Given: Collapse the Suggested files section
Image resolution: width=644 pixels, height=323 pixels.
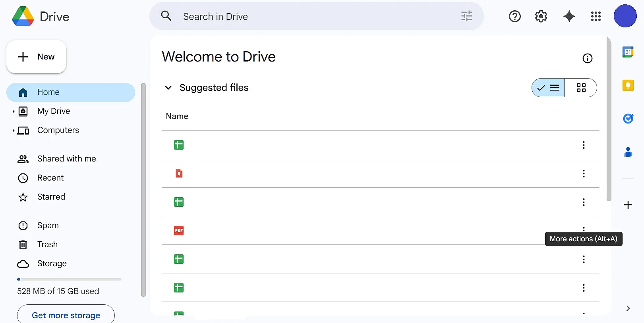Looking at the screenshot, I should [x=168, y=88].
